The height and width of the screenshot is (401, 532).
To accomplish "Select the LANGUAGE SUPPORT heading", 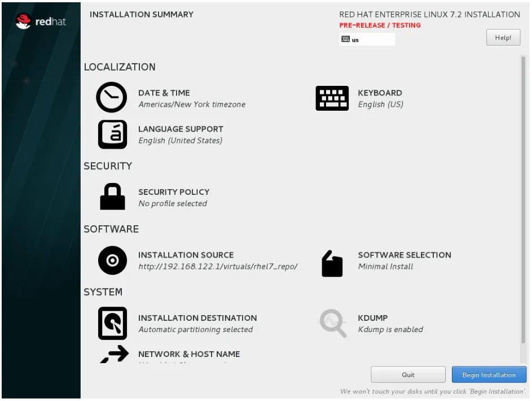I will coord(181,129).
